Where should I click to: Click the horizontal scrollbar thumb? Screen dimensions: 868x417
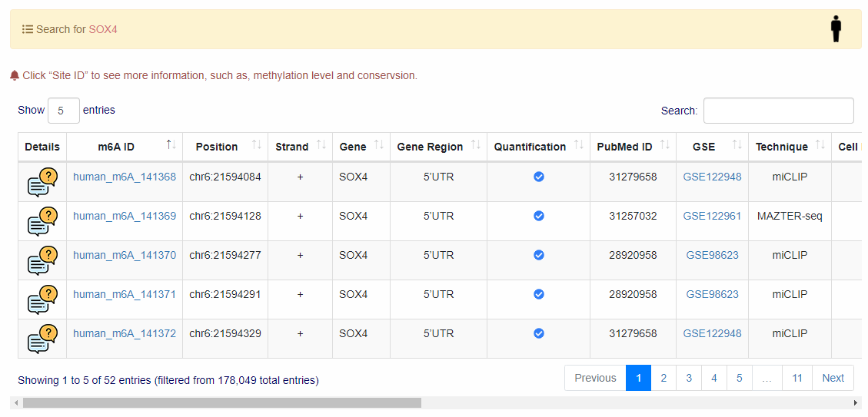[x=221, y=402]
